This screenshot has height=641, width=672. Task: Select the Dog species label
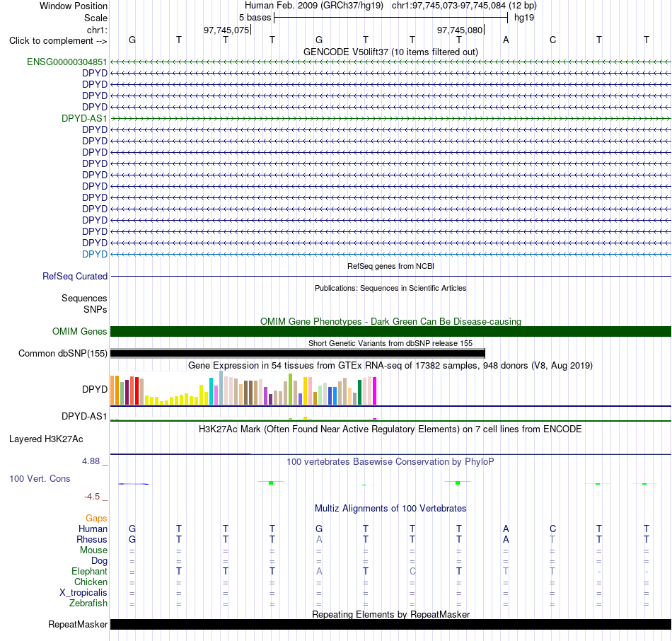99,561
